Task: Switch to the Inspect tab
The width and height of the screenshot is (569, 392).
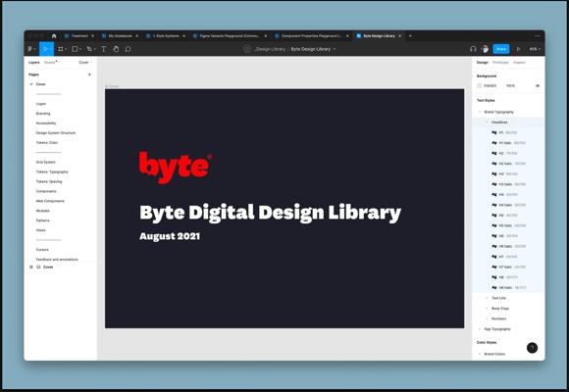Action: (x=519, y=63)
